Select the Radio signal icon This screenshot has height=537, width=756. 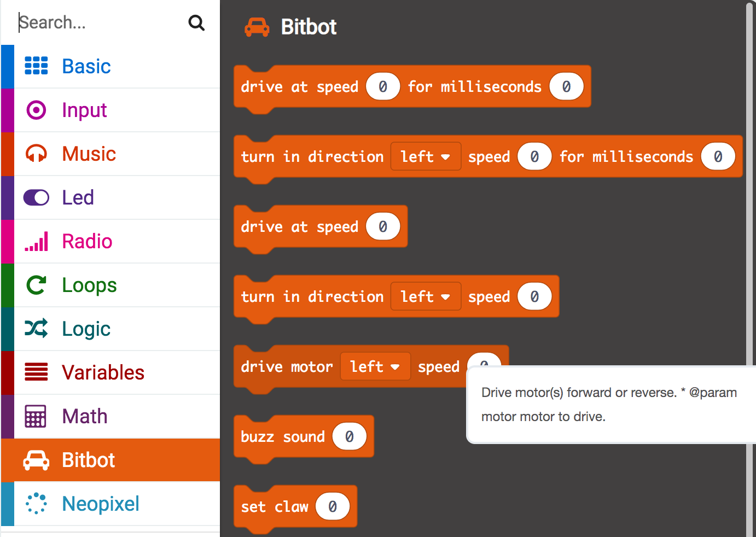(x=36, y=241)
